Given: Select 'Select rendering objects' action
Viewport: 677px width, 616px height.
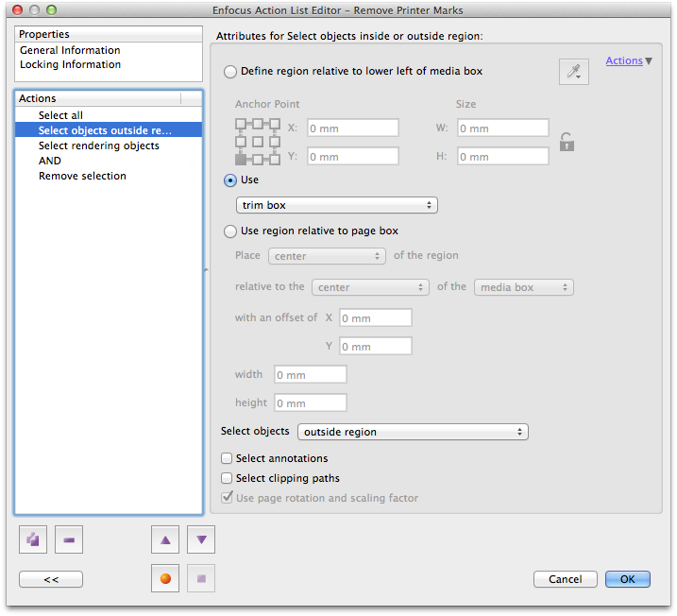Looking at the screenshot, I should [x=109, y=145].
